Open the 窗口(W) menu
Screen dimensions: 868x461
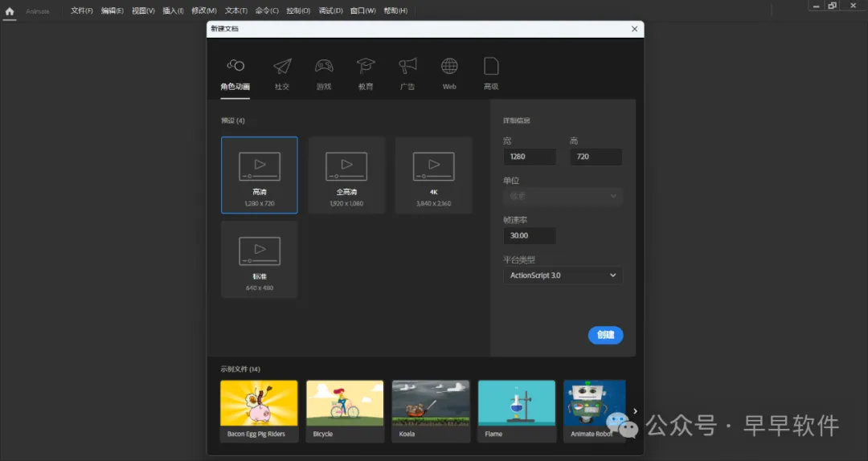tap(362, 10)
